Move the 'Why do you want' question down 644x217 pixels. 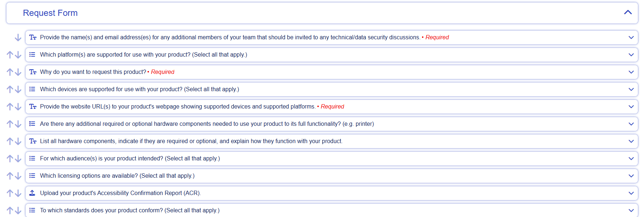(18, 72)
